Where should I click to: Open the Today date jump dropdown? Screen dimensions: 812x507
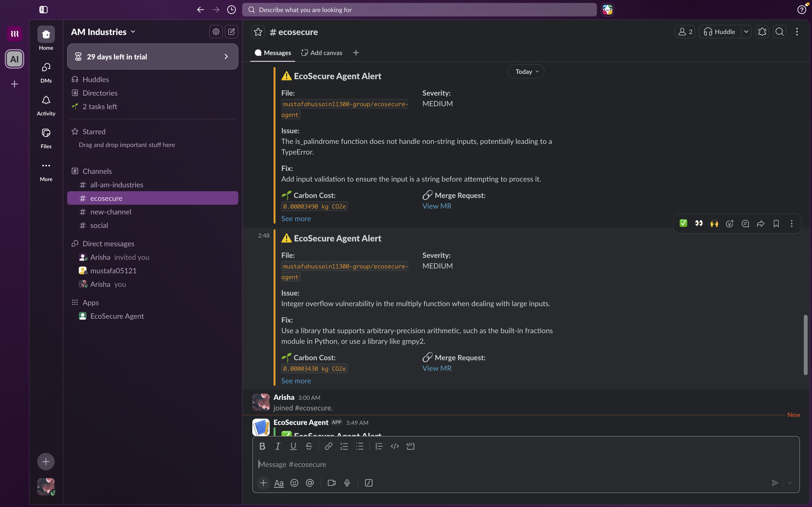pyautogui.click(x=526, y=72)
